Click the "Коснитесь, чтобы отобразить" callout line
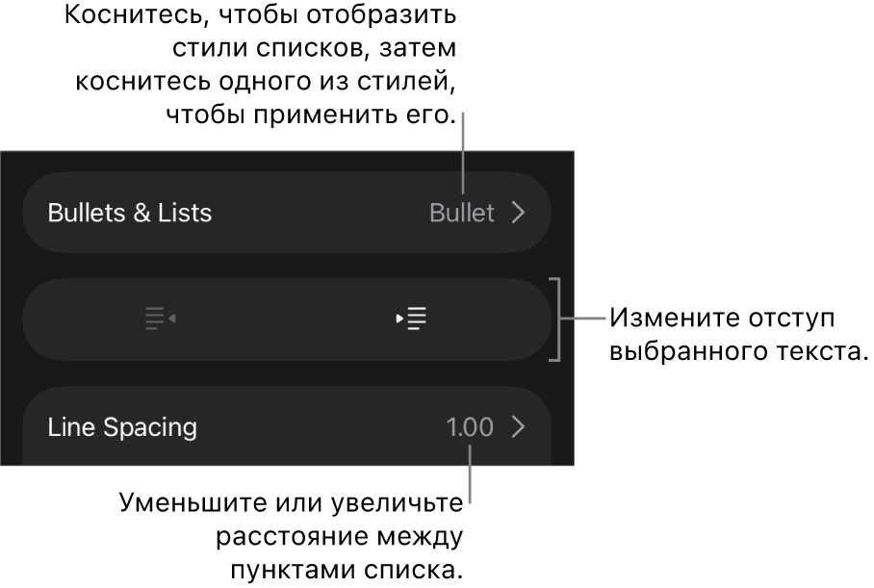The height and width of the screenshot is (588, 874). click(260, 15)
